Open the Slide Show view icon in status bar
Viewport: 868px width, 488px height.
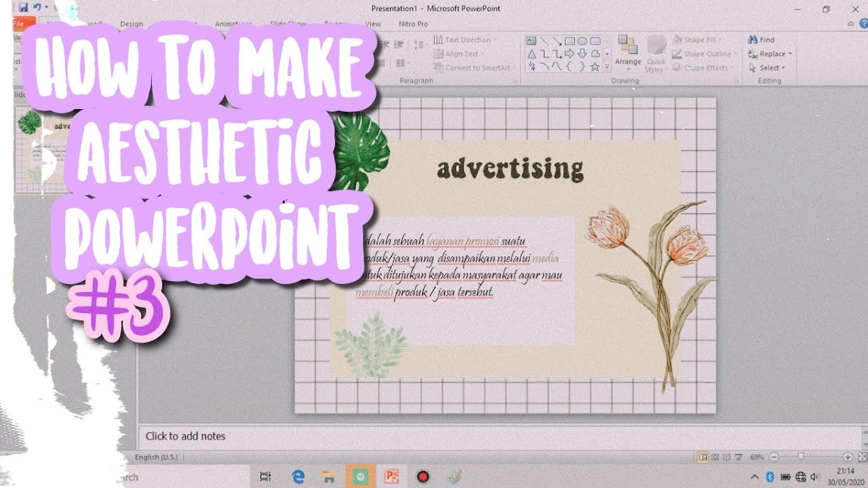[739, 457]
